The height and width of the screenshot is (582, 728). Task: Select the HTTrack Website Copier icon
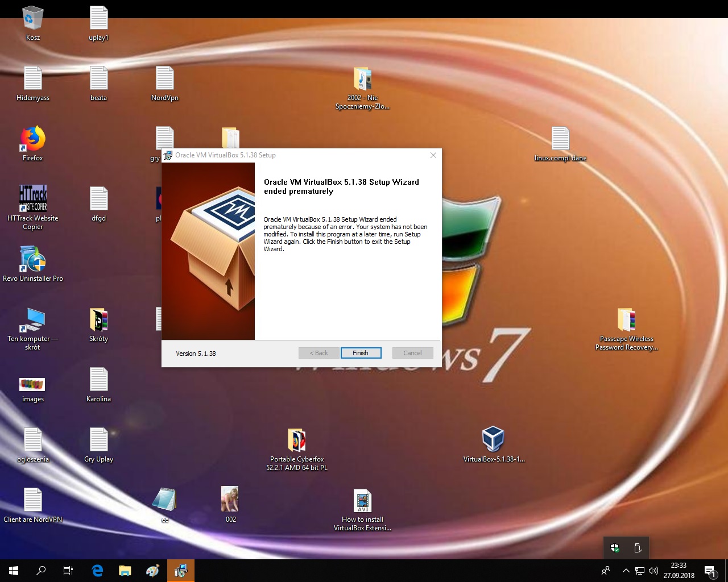33,199
